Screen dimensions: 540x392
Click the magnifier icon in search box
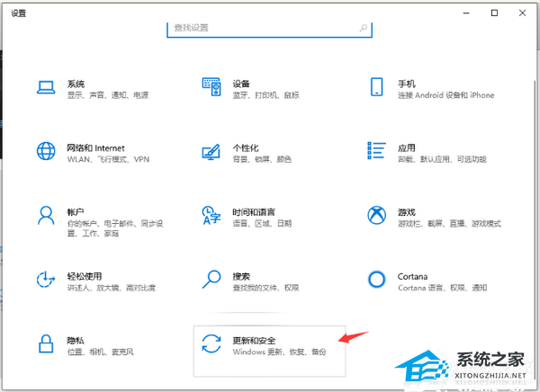coord(364,28)
